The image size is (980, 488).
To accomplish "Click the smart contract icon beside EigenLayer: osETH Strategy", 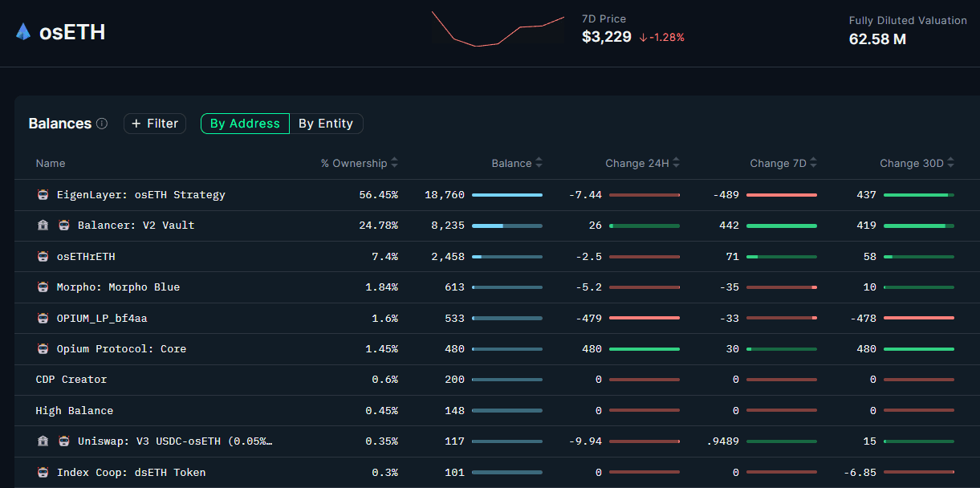I will click(x=43, y=195).
